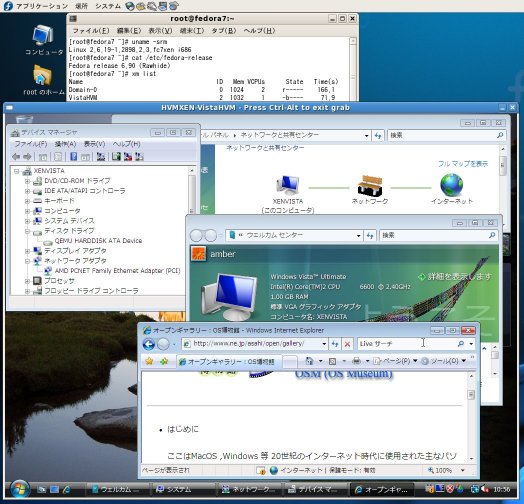
Task: Collapse the ディスク ドライブ node
Action: point(27,231)
